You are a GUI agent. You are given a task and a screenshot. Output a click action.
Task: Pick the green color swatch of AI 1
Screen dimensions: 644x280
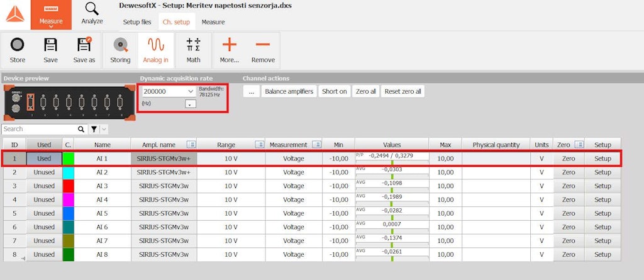[68, 159]
